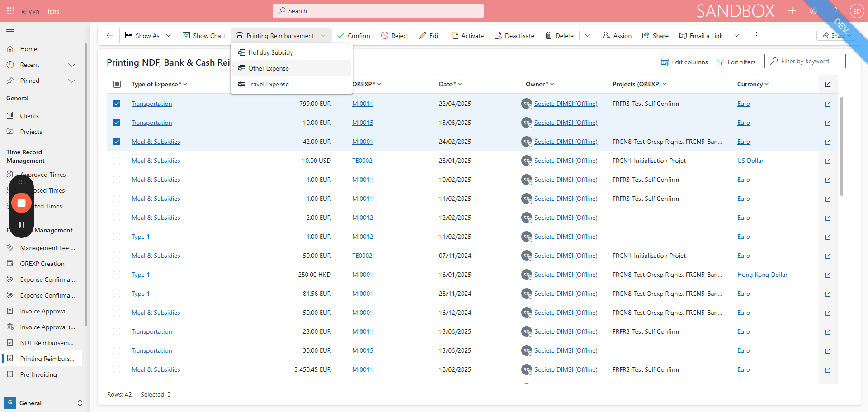Open the 10,00 USD row's record icon
868x412 pixels.
(827, 161)
